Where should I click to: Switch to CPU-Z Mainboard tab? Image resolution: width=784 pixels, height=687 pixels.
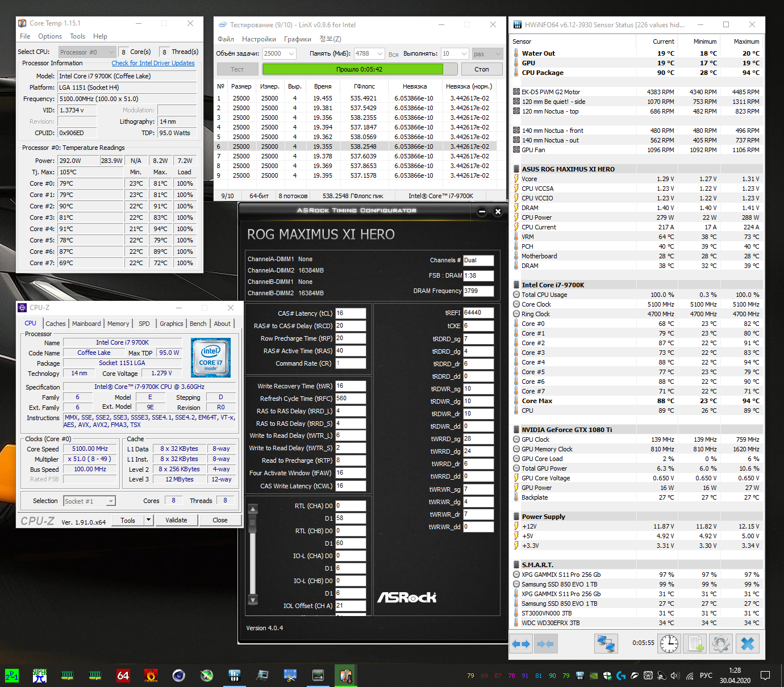(x=86, y=324)
